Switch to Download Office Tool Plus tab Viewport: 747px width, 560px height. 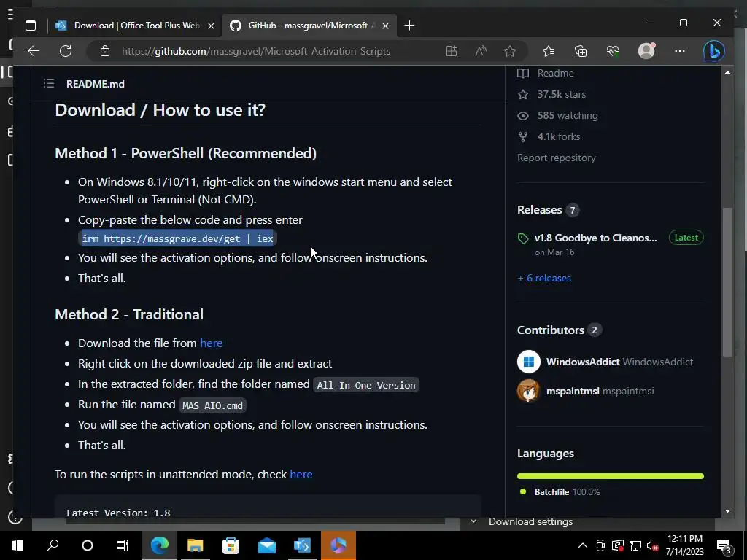(x=136, y=26)
